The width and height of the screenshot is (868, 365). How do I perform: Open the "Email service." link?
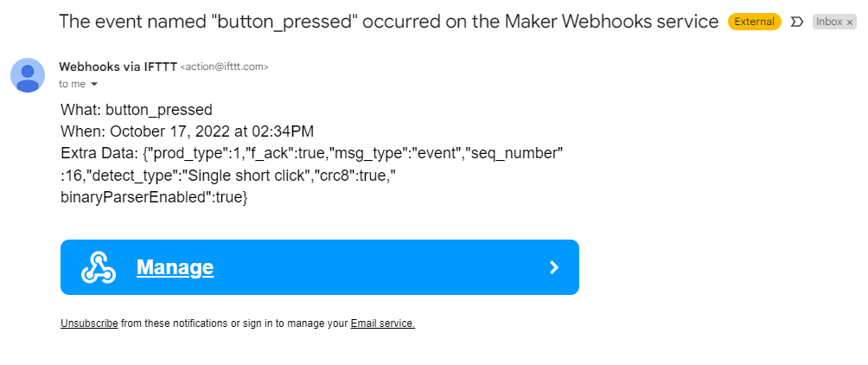point(382,323)
